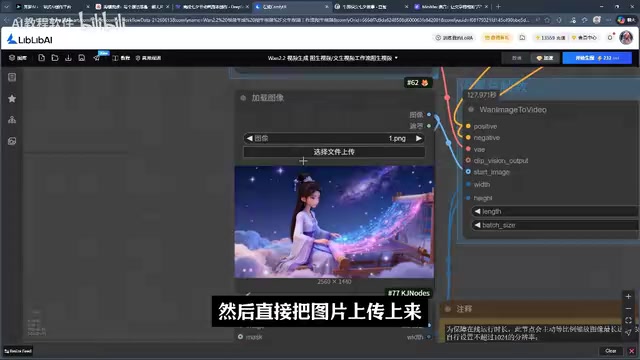Decrease the length value arrow
The height and width of the screenshot is (360, 640).
click(477, 211)
